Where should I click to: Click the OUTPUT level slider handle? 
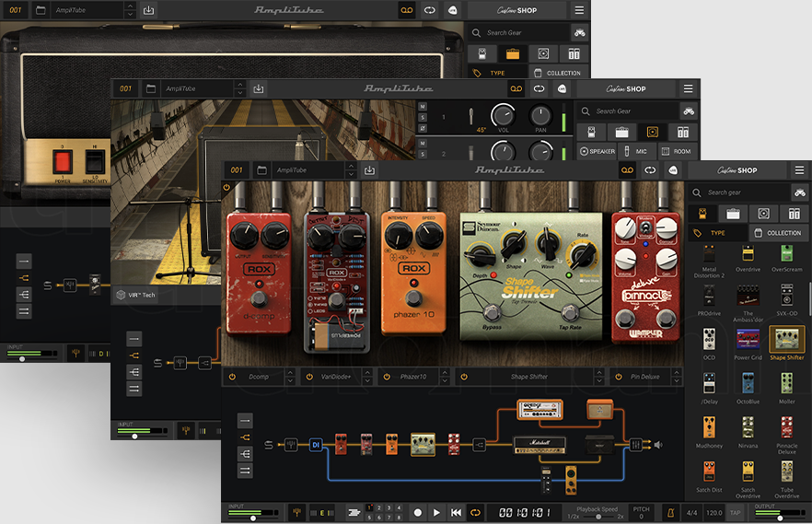(780, 518)
